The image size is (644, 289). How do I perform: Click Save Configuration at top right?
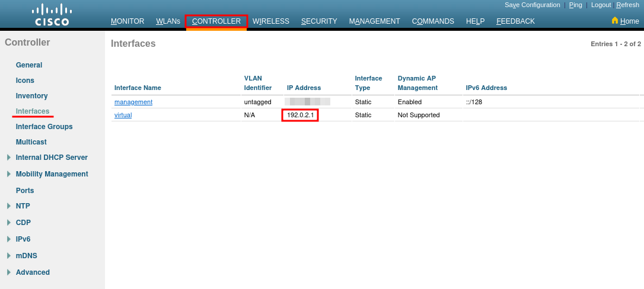532,5
